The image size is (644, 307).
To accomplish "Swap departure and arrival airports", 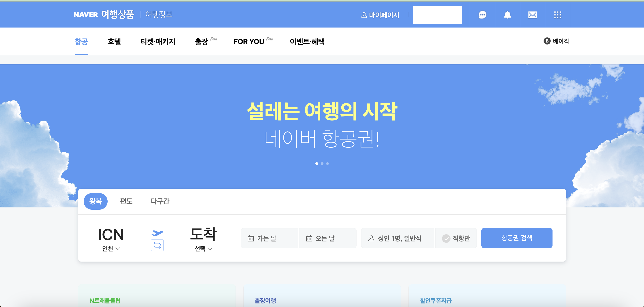I will tap(157, 245).
